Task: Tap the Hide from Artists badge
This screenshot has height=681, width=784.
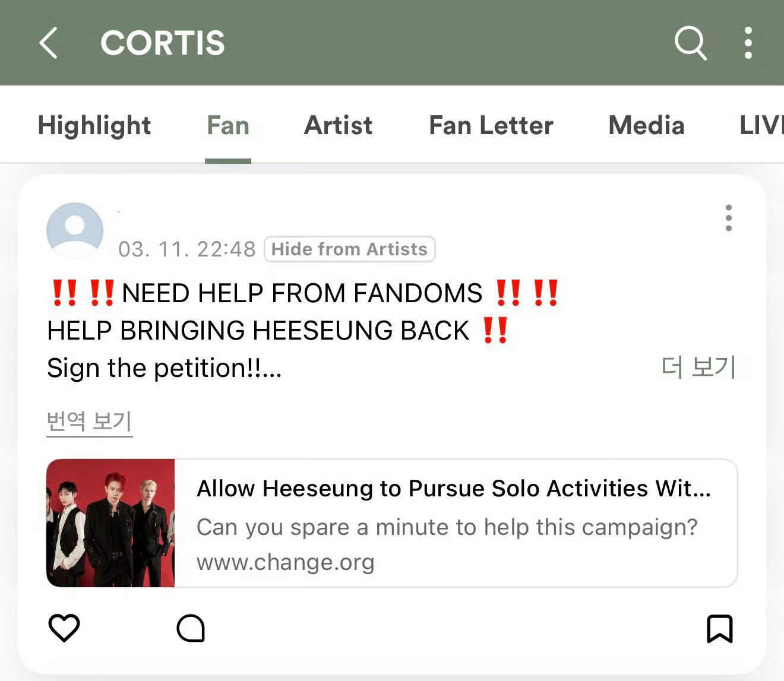Action: point(349,249)
